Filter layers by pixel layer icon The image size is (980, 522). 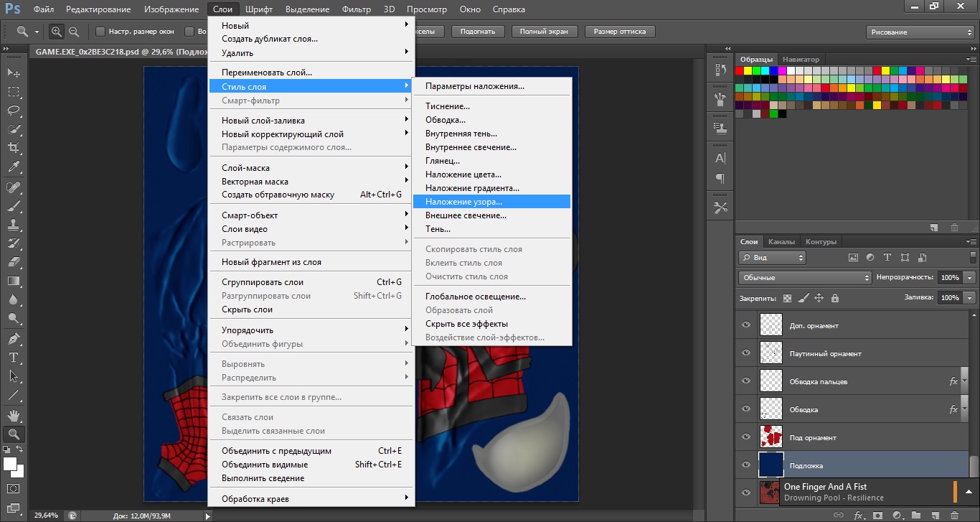pyautogui.click(x=854, y=257)
